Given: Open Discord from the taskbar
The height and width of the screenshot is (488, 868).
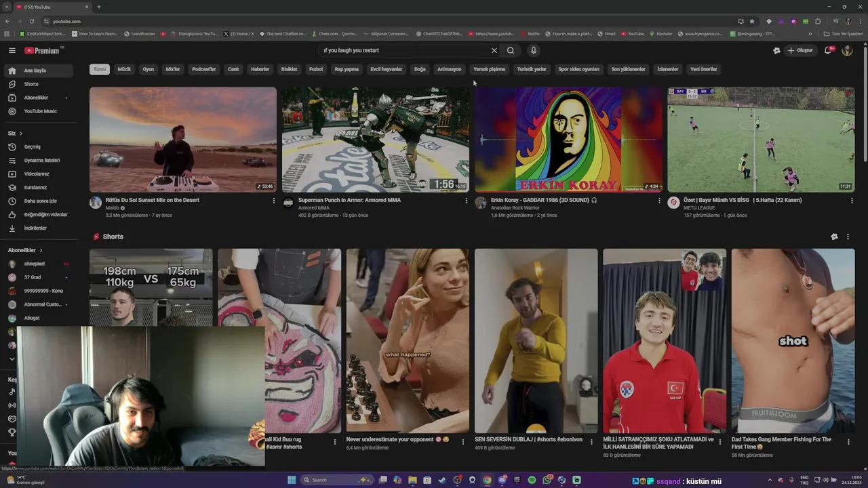Looking at the screenshot, I should click(502, 480).
